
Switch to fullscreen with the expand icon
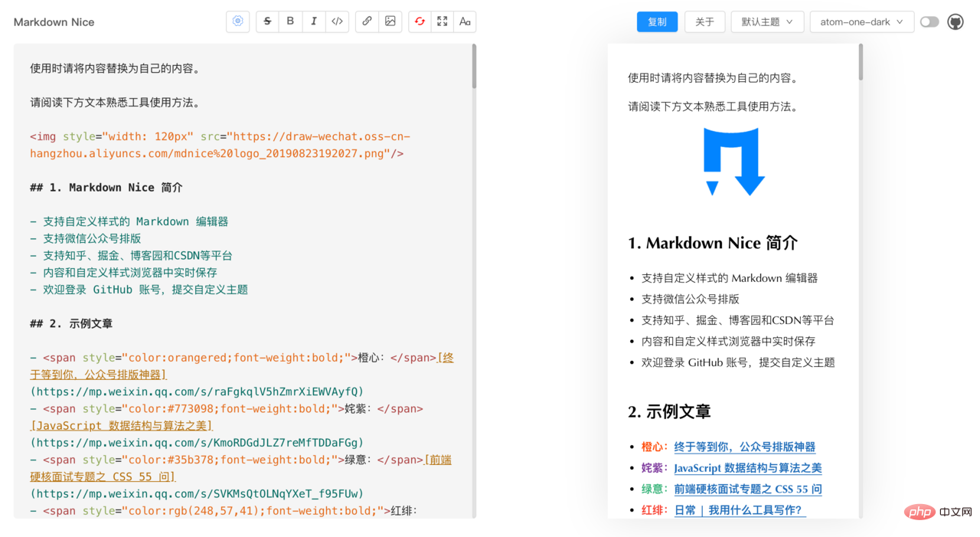(443, 21)
